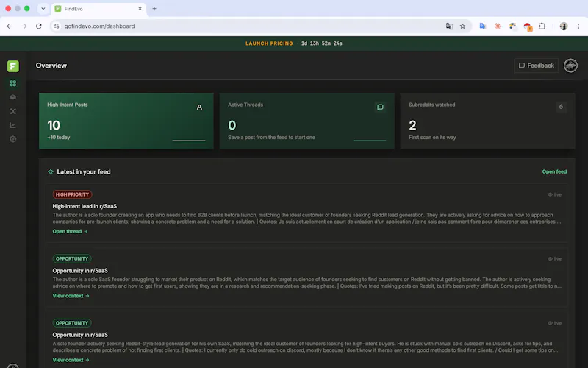Close the FindEvo tab
This screenshot has width=588, height=368.
pyautogui.click(x=140, y=9)
